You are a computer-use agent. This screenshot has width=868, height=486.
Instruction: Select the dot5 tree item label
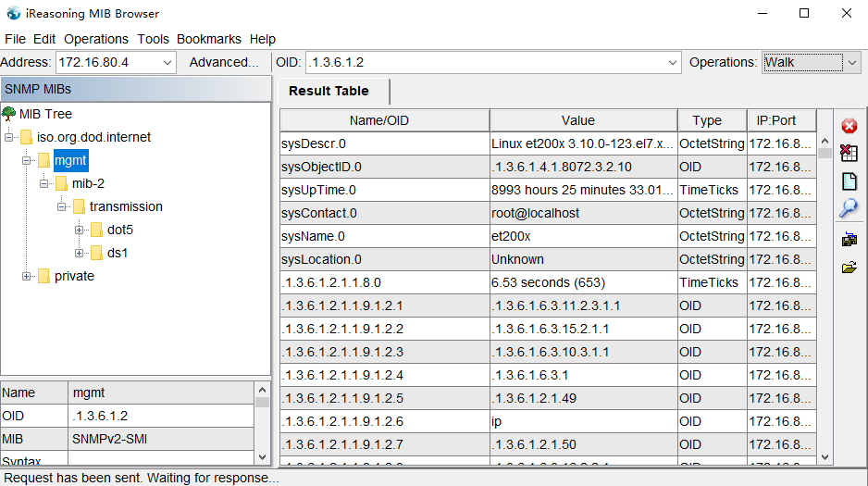120,230
